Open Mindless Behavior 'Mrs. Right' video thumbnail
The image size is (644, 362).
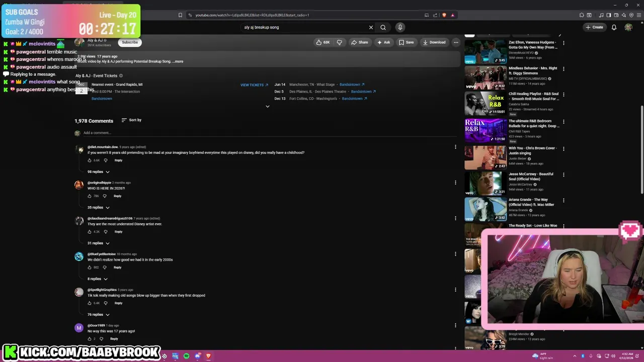pyautogui.click(x=485, y=77)
